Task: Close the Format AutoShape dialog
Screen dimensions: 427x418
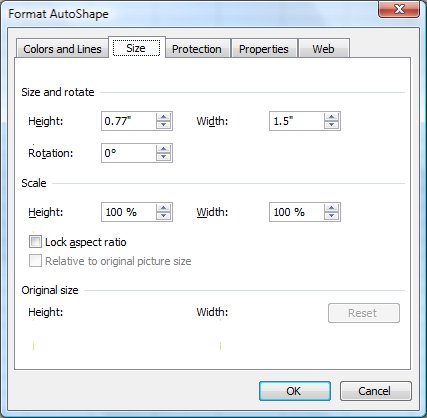Action: (399, 9)
